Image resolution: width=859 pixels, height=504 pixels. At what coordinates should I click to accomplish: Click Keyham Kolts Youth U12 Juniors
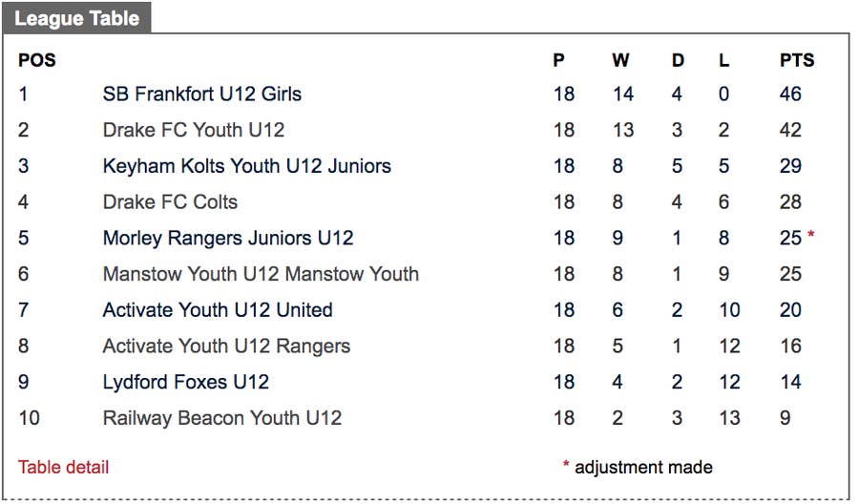point(246,166)
